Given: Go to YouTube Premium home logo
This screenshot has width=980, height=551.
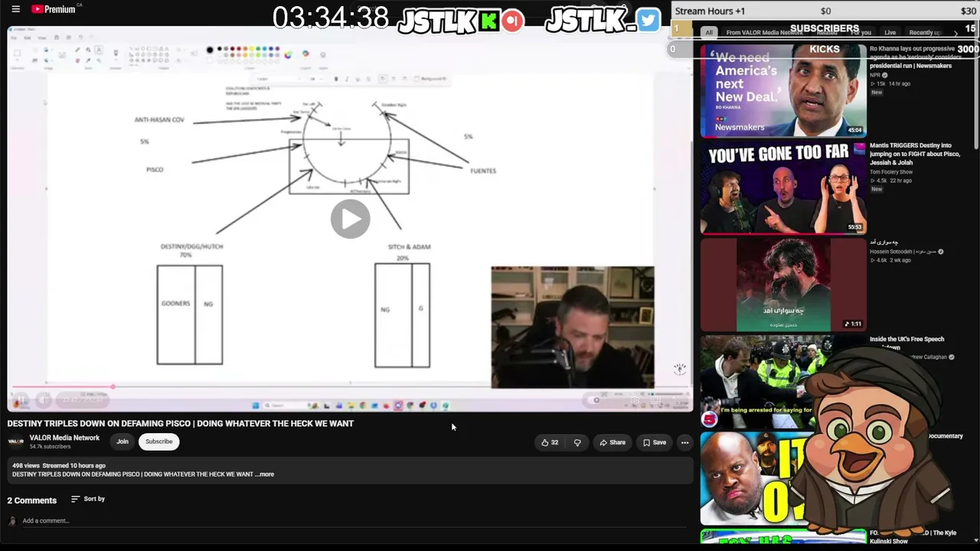Looking at the screenshot, I should (54, 9).
